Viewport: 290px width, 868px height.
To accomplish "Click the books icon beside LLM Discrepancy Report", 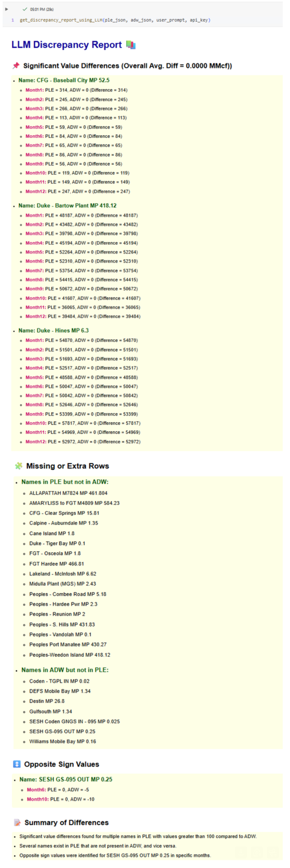I will [x=130, y=45].
